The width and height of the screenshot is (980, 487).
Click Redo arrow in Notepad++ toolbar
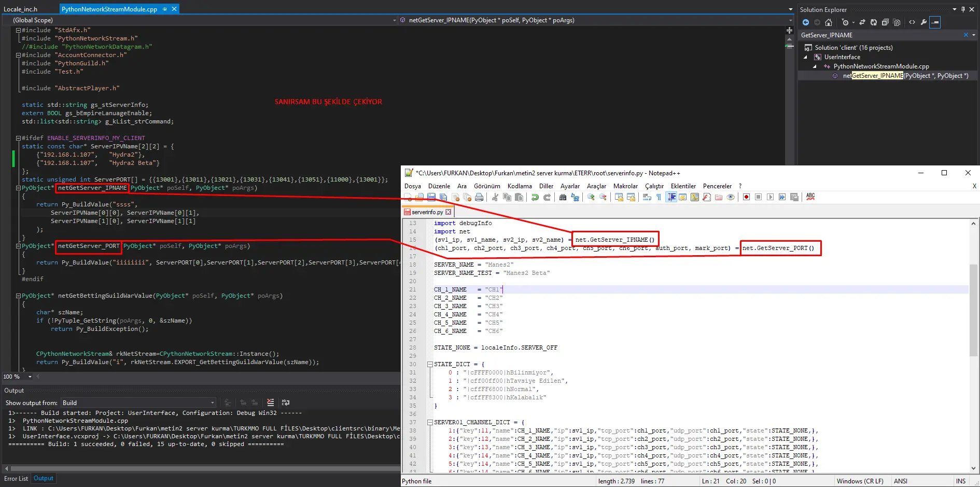tap(547, 197)
